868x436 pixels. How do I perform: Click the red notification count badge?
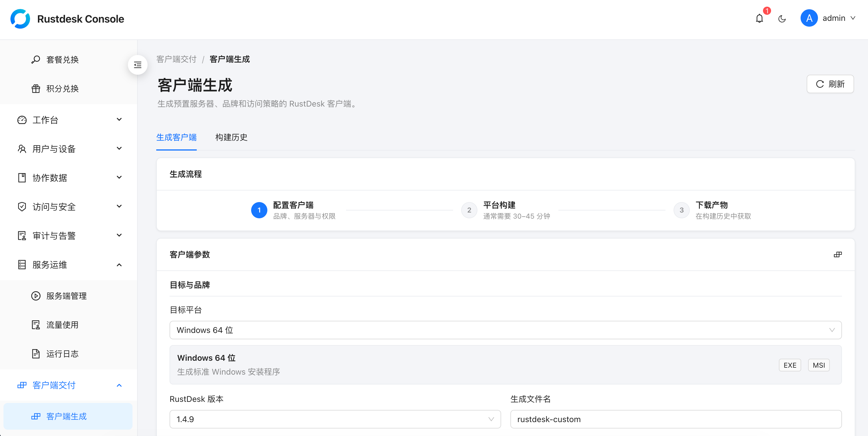pyautogui.click(x=766, y=11)
